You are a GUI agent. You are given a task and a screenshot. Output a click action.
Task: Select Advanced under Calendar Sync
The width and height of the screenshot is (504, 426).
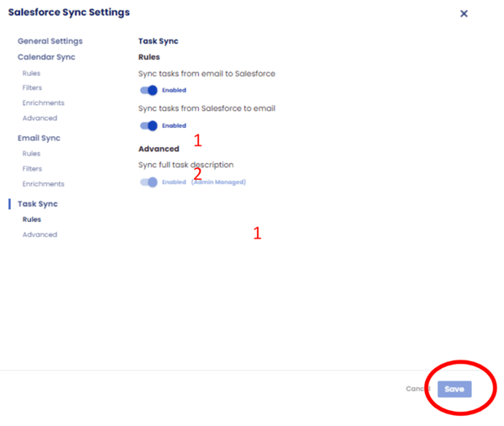pyautogui.click(x=39, y=118)
